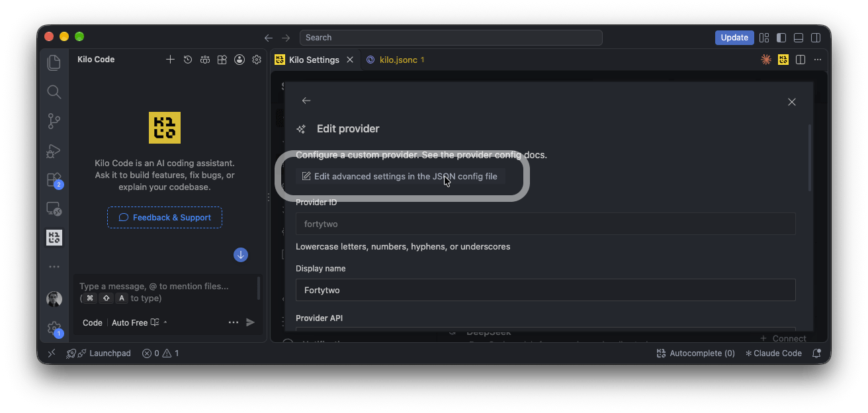The image size is (868, 413).
Task: Click the Provider ID field showing fortytwo
Action: [x=545, y=224]
